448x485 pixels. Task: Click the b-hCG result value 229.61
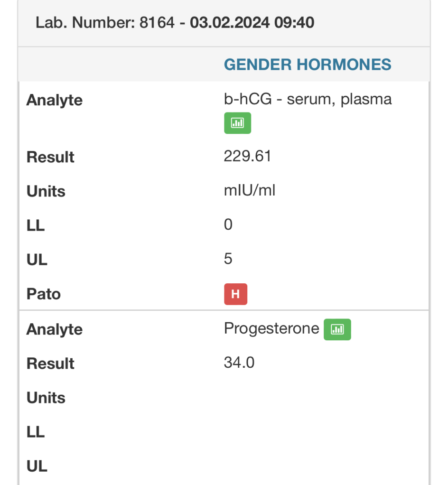(247, 156)
